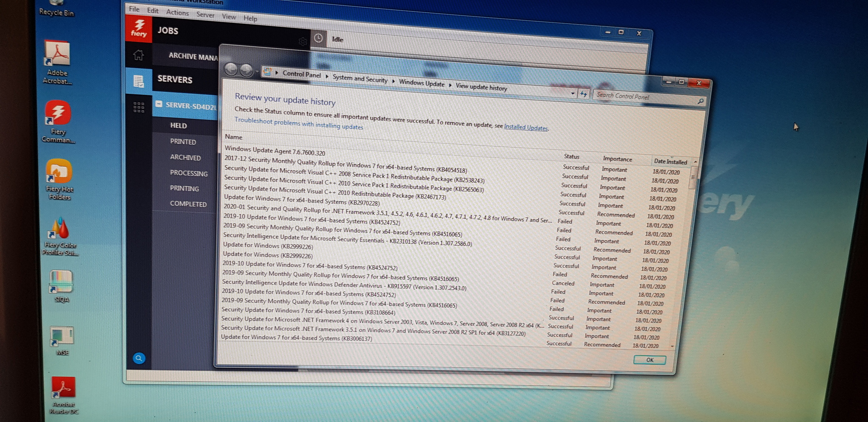This screenshot has height=422, width=868.
Task: Click the red Fiery logo
Action: [139, 29]
